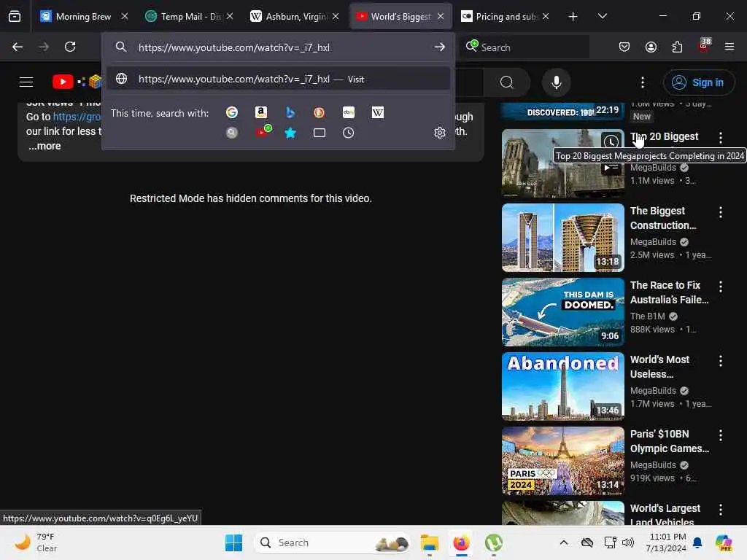
Task: Click the address bar URL field
Action: tap(279, 47)
